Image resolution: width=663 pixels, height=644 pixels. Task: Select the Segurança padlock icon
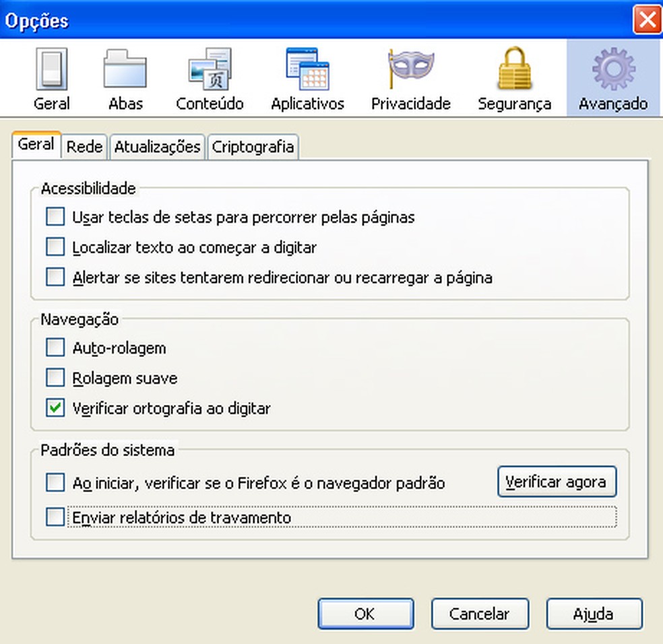pos(514,74)
